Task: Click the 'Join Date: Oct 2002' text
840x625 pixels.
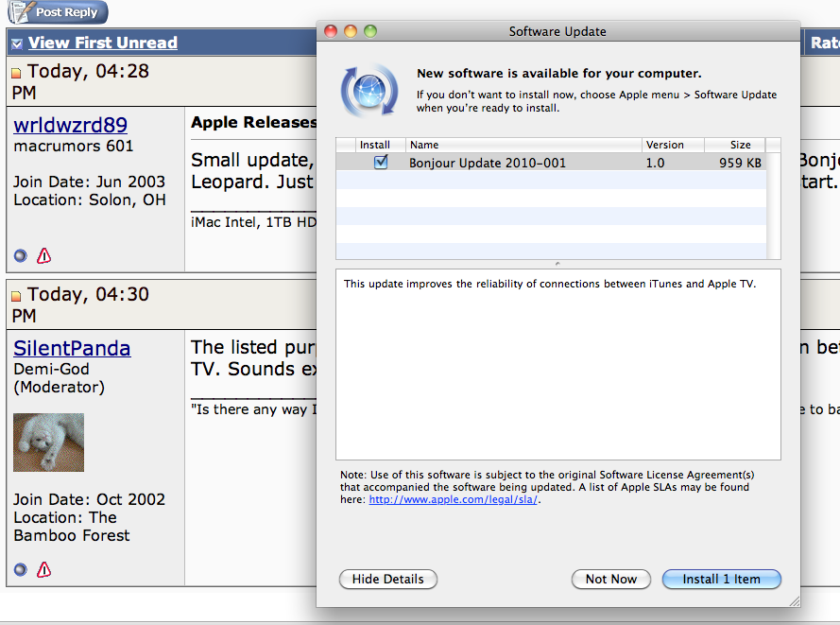Action: coord(89,499)
